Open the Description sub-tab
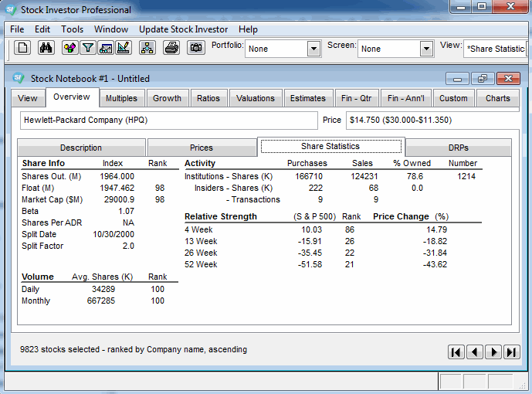The width and height of the screenshot is (532, 394). pyautogui.click(x=81, y=148)
